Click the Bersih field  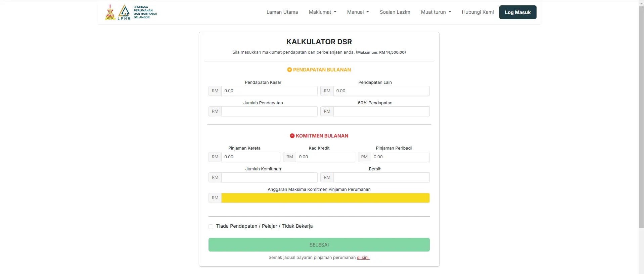pos(381,177)
